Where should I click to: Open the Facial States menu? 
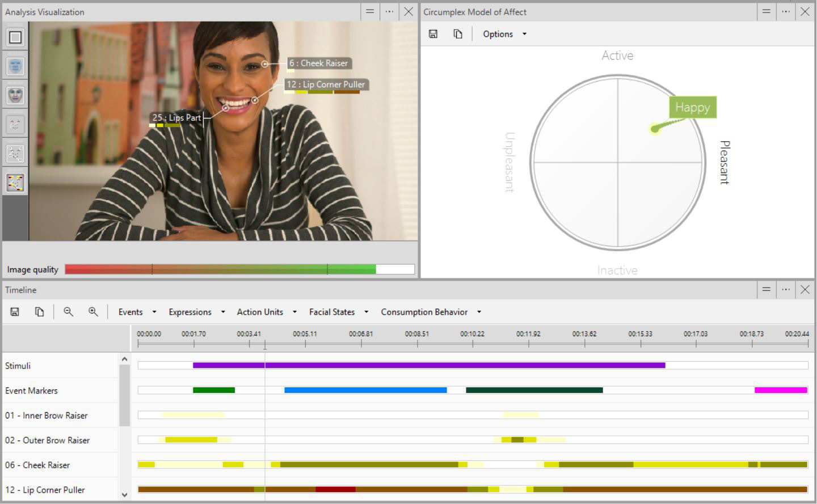tap(338, 312)
